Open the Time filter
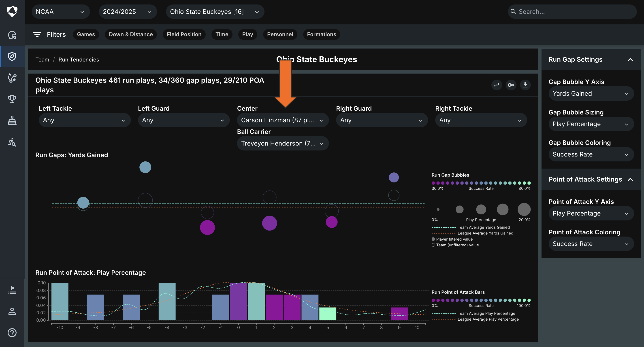Image resolution: width=644 pixels, height=347 pixels. pos(222,34)
